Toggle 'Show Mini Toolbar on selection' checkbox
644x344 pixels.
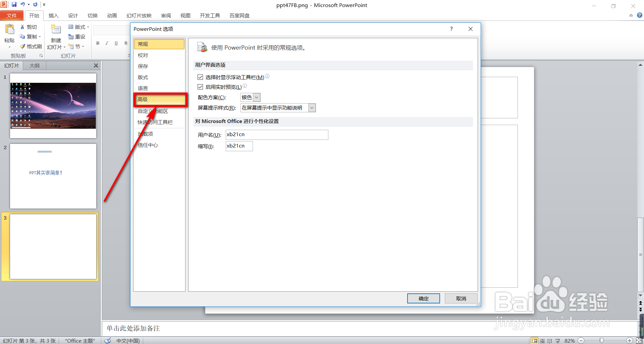[x=200, y=77]
